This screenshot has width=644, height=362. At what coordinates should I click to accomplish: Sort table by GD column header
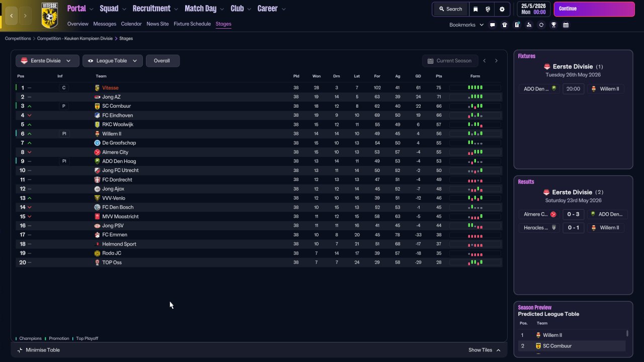click(418, 76)
